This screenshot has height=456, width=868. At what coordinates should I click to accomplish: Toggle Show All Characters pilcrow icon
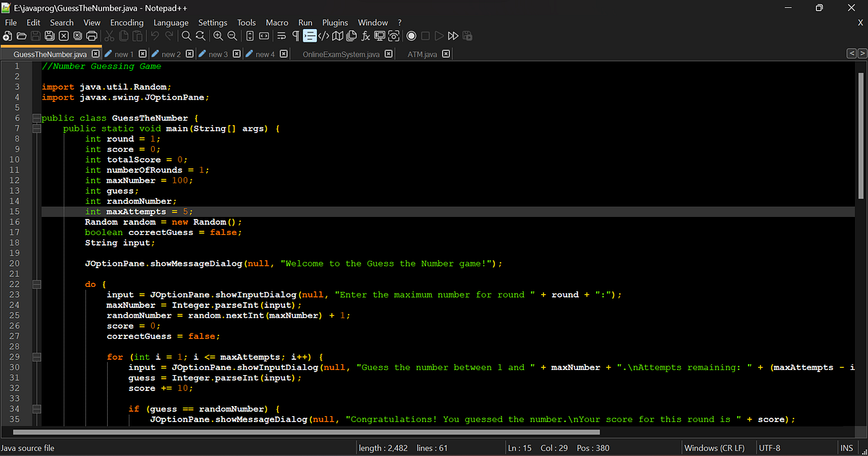click(296, 35)
